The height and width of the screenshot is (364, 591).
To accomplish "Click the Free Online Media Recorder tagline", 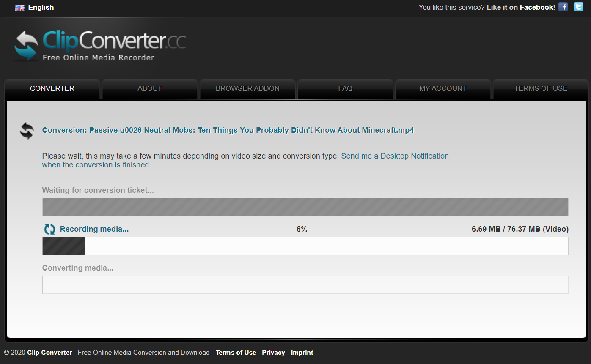I will pyautogui.click(x=99, y=57).
